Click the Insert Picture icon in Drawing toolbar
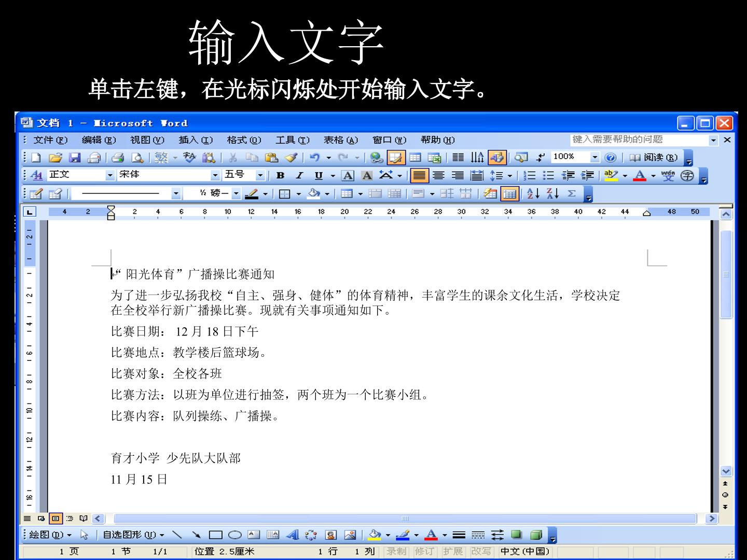 (350, 535)
